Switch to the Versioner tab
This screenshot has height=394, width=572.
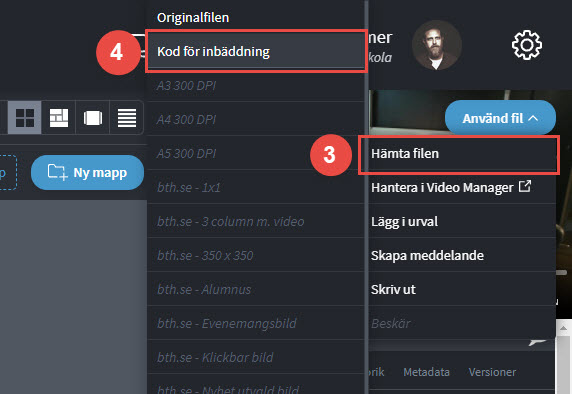[x=492, y=372]
